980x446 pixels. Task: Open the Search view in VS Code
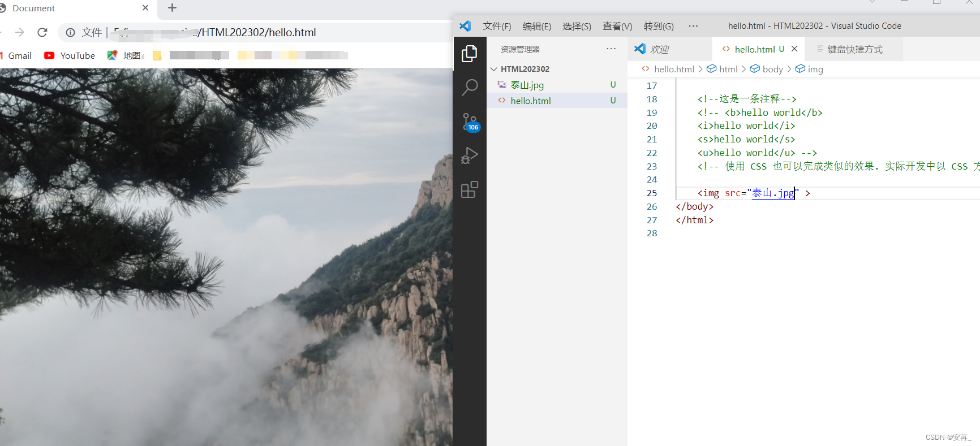point(470,88)
